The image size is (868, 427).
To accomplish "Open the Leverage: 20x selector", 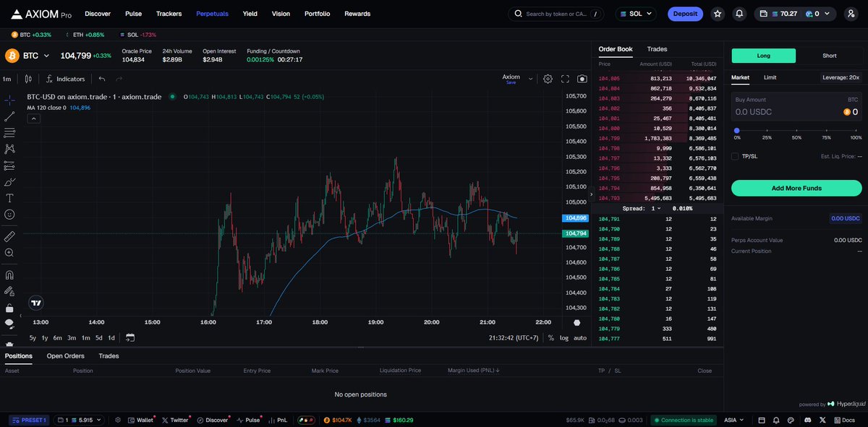I will coord(841,77).
